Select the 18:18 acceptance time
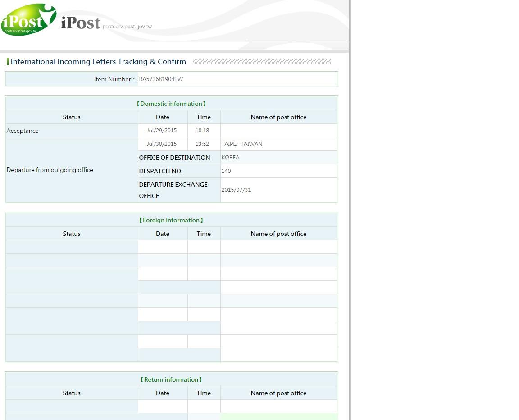The image size is (519, 420). coord(202,131)
